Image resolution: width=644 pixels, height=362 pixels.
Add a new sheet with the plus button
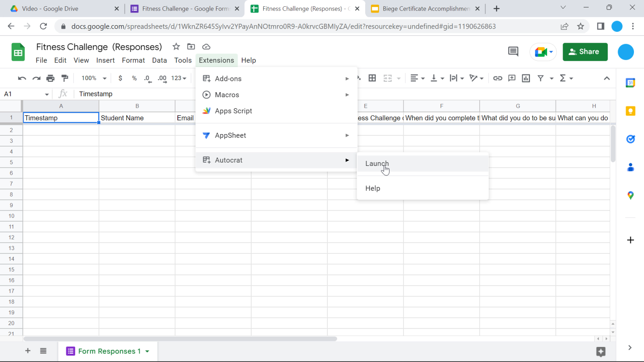tap(28, 351)
